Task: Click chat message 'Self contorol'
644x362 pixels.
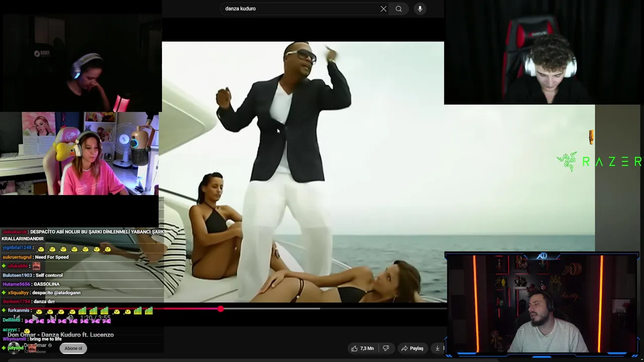Action: coord(49,275)
